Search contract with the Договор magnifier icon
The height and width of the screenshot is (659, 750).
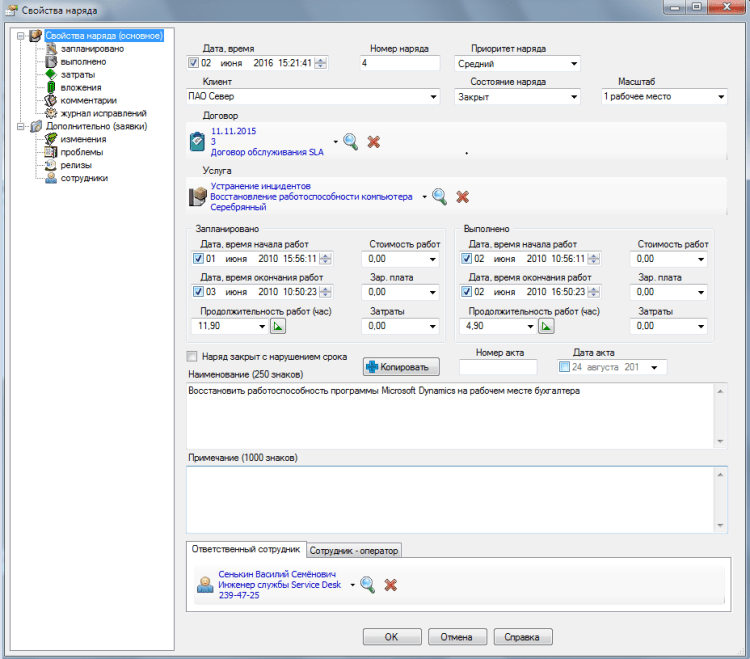(x=351, y=142)
